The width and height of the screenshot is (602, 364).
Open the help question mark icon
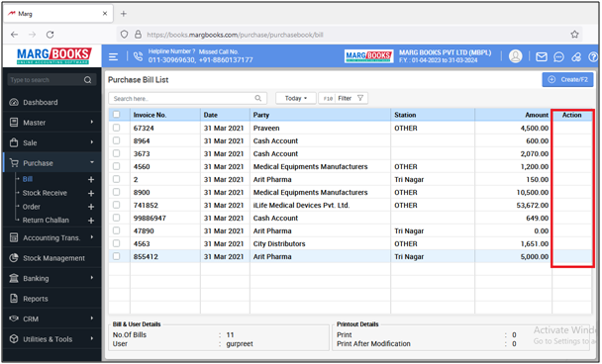[x=593, y=56]
